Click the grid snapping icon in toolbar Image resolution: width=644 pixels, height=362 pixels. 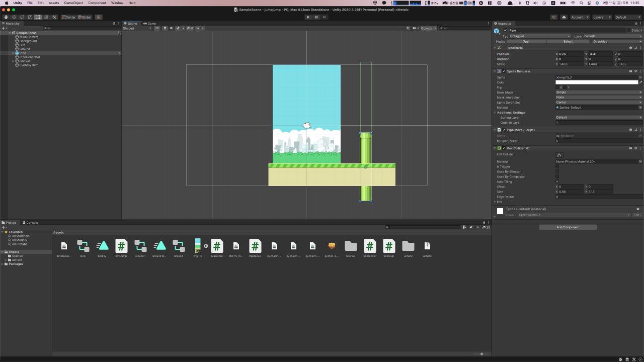pyautogui.click(x=99, y=17)
